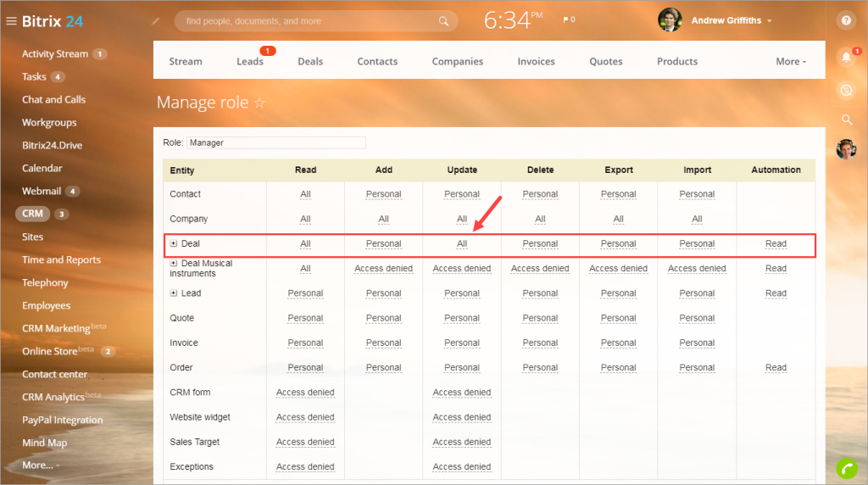Open the Deals tab
This screenshot has height=485, width=868.
(x=310, y=61)
